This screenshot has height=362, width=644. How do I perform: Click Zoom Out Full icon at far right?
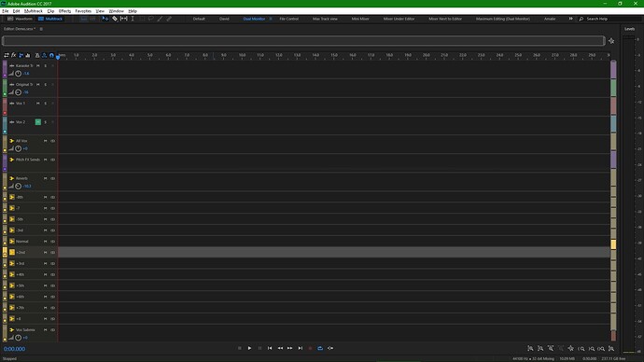[x=611, y=348]
